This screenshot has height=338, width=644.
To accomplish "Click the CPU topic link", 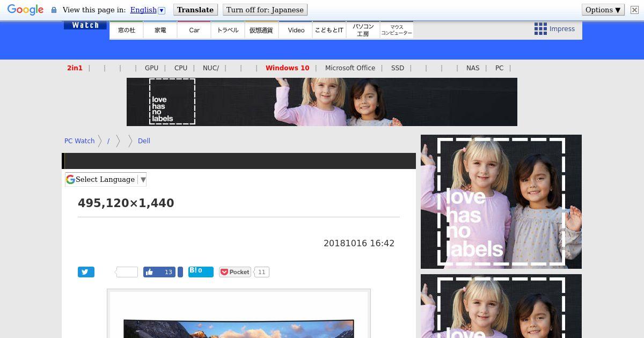I will pyautogui.click(x=181, y=68).
